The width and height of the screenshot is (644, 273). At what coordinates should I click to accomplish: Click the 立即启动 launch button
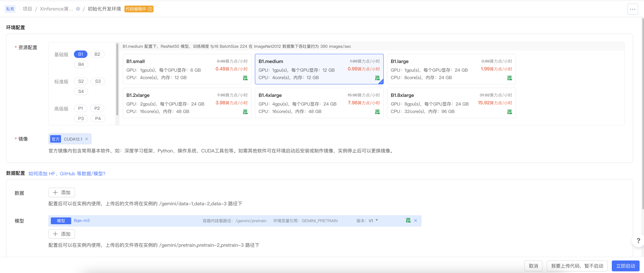(x=626, y=266)
